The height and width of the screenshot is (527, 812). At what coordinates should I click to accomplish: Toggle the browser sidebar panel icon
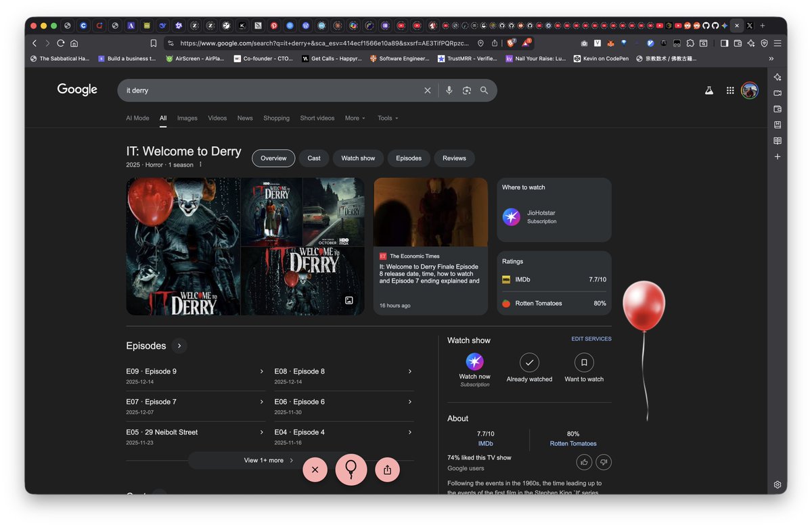(724, 43)
